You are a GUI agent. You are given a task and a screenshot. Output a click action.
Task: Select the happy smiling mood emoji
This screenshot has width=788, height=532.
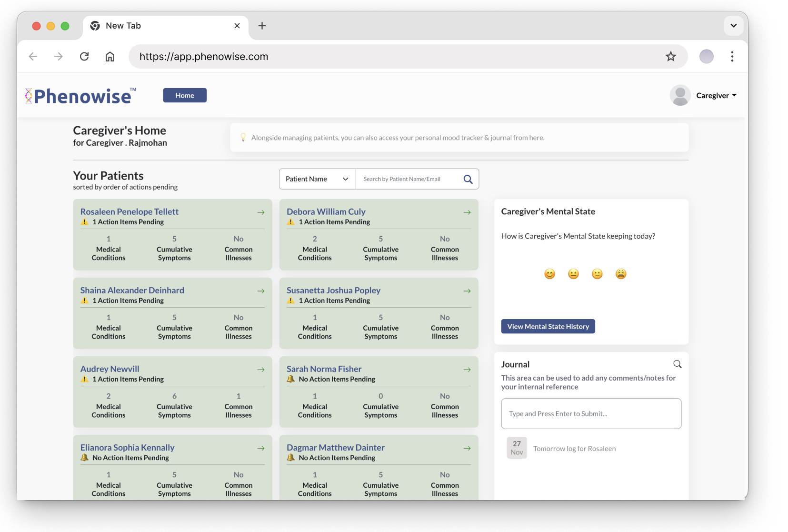coord(549,274)
